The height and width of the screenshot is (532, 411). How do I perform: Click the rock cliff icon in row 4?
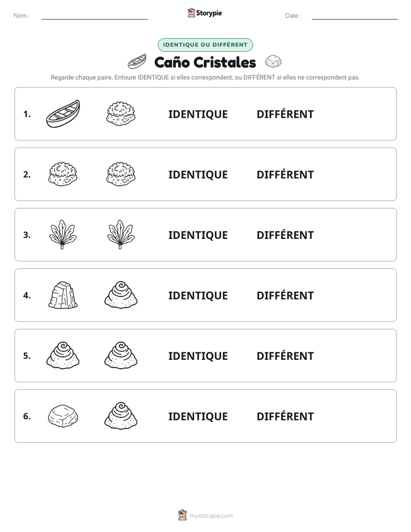pyautogui.click(x=63, y=295)
